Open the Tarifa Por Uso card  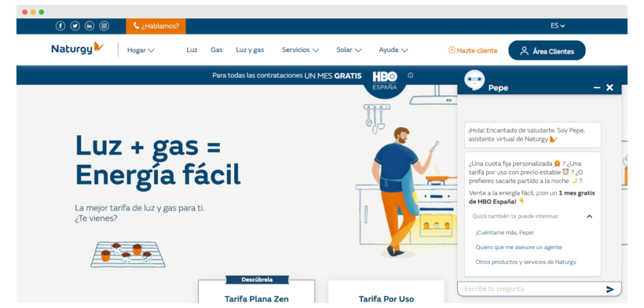coord(386,293)
